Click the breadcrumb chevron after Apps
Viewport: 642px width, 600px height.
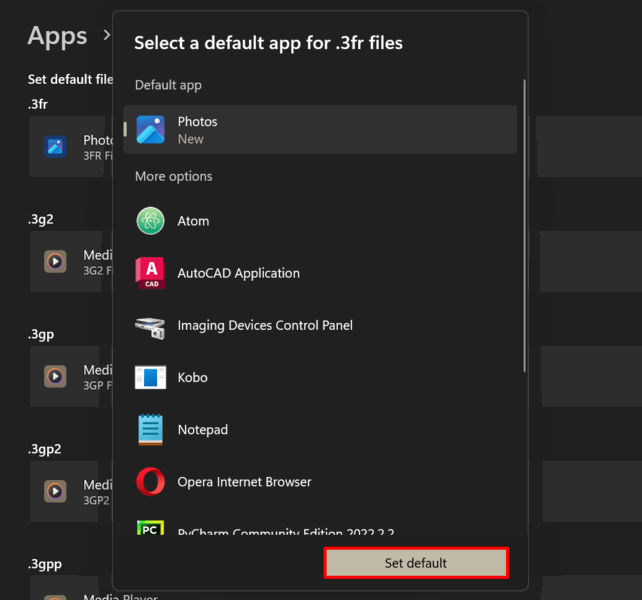pos(107,35)
